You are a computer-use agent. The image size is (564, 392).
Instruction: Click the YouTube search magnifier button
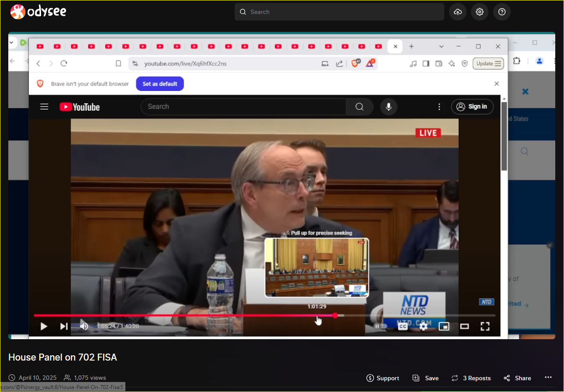click(x=360, y=107)
